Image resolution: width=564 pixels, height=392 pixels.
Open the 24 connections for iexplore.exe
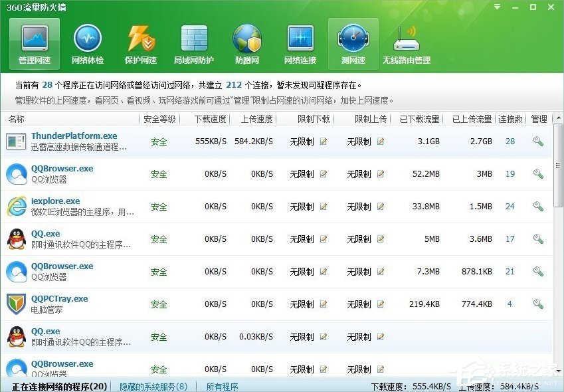click(x=510, y=207)
